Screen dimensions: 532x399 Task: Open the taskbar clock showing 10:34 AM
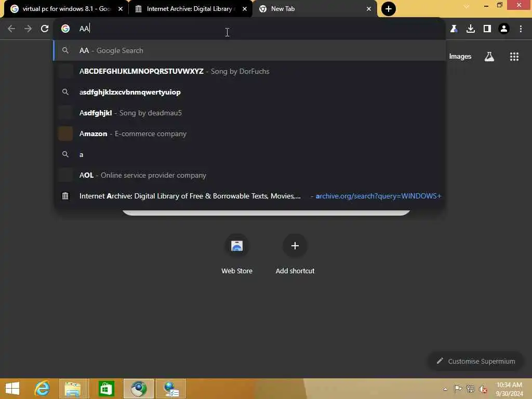[x=509, y=389]
